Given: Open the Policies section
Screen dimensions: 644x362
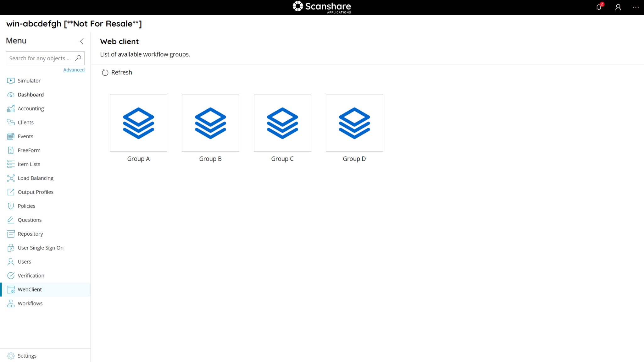Looking at the screenshot, I should tap(26, 206).
